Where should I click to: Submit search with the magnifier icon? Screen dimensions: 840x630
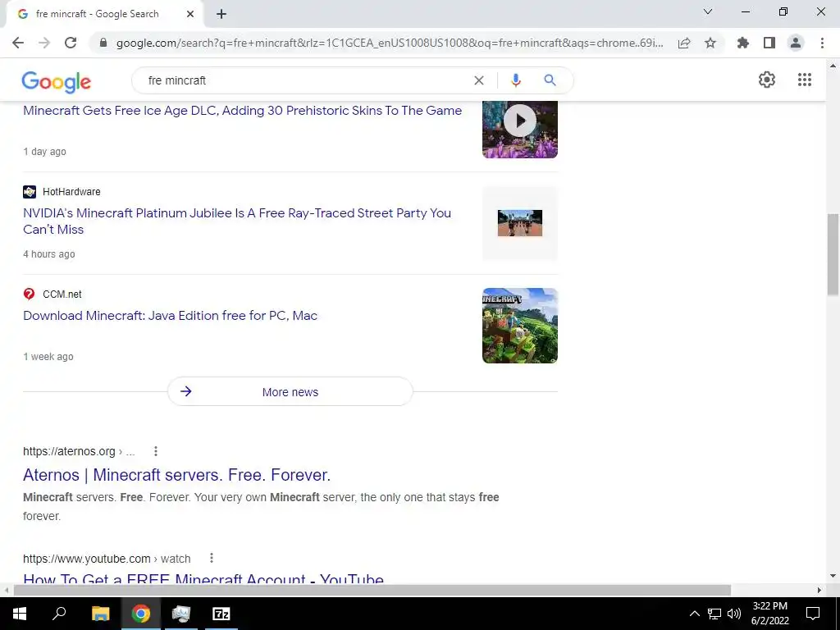pos(550,80)
